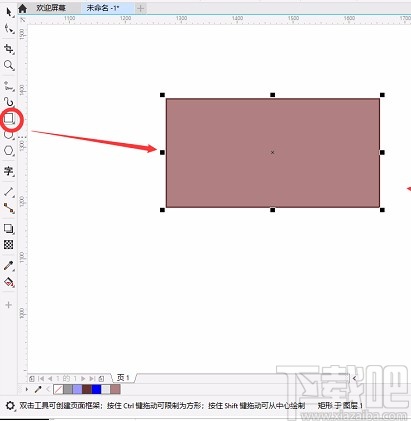Select the Transparency checkerboard tool
This screenshot has width=411, height=421.
coord(9,244)
